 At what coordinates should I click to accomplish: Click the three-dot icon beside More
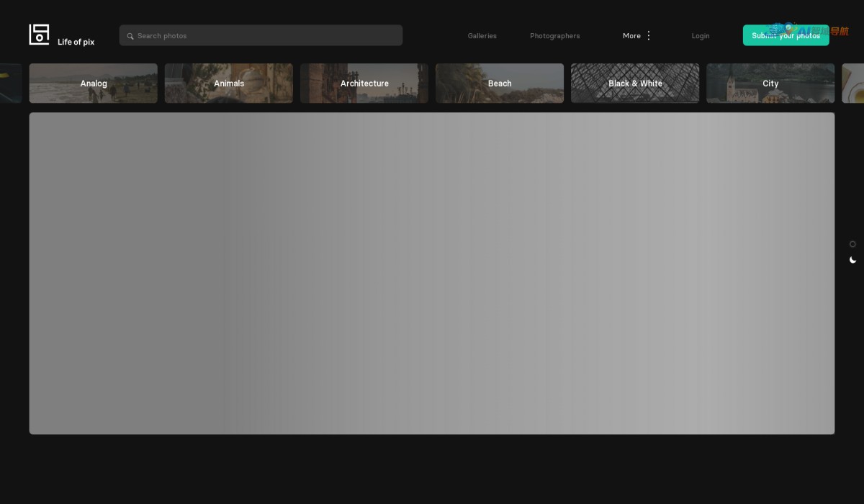(x=649, y=35)
